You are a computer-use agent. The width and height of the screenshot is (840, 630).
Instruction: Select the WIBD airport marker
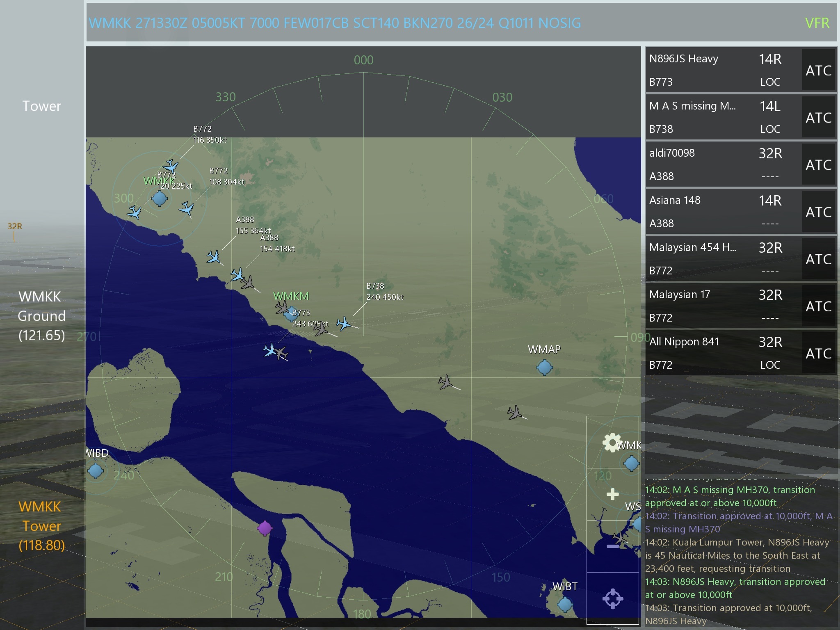coord(96,470)
